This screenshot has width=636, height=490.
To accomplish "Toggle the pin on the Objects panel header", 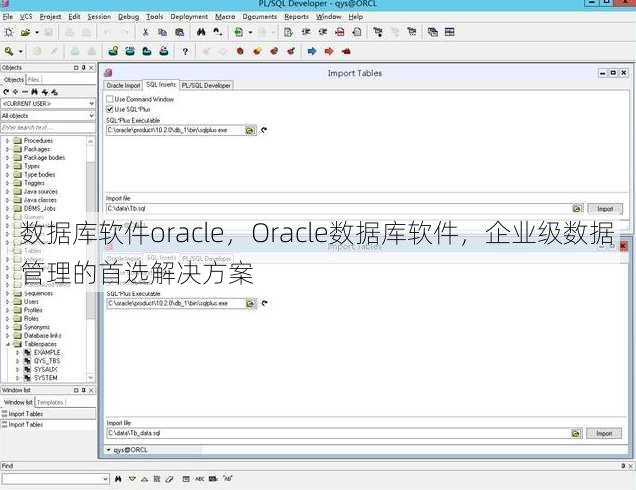I will [84, 68].
